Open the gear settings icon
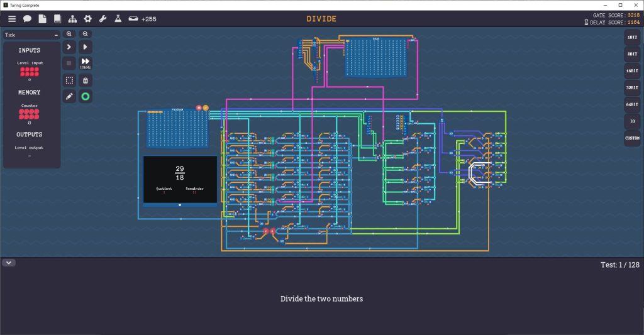644x335 pixels. (x=88, y=19)
